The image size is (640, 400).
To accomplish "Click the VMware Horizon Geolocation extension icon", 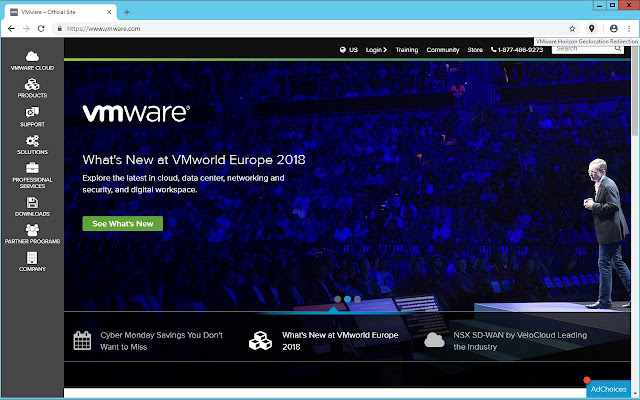I will click(591, 28).
